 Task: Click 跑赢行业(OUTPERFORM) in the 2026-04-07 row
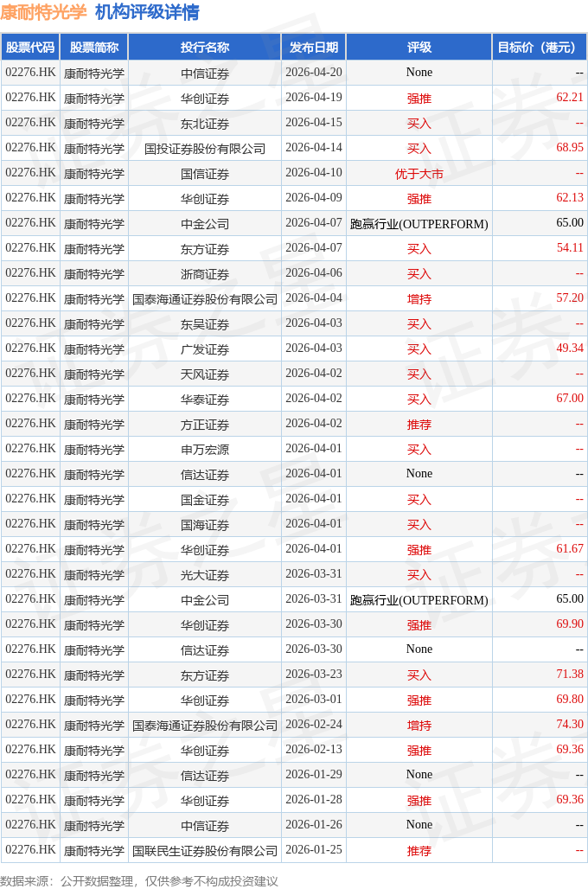(419, 223)
